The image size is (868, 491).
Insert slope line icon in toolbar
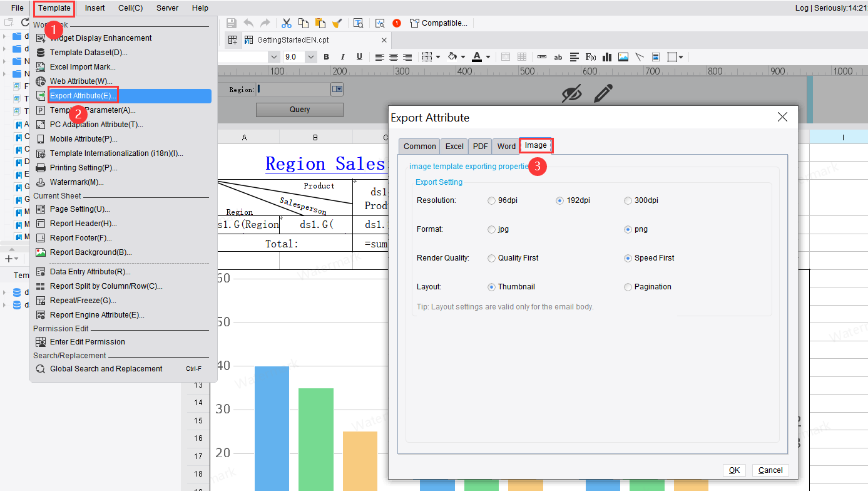[x=640, y=57]
